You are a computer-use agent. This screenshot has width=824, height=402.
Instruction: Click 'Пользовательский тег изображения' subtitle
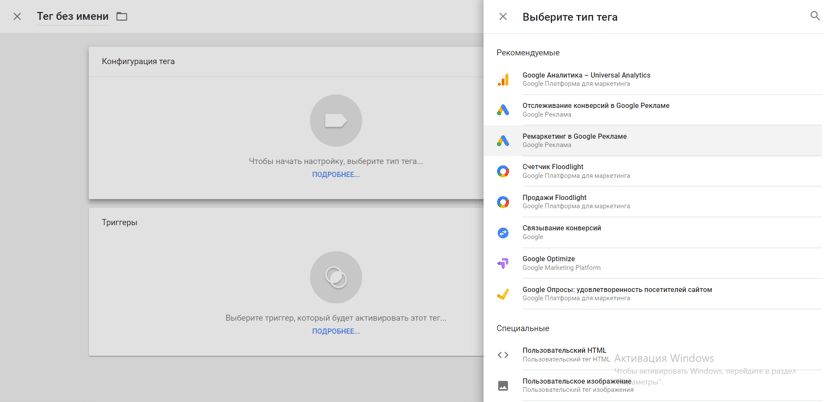coord(578,390)
